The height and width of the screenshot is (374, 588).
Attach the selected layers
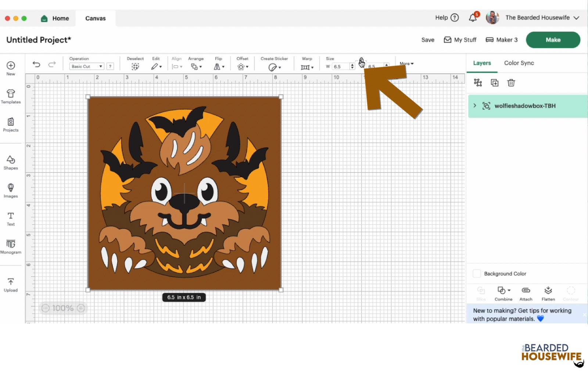pyautogui.click(x=526, y=293)
